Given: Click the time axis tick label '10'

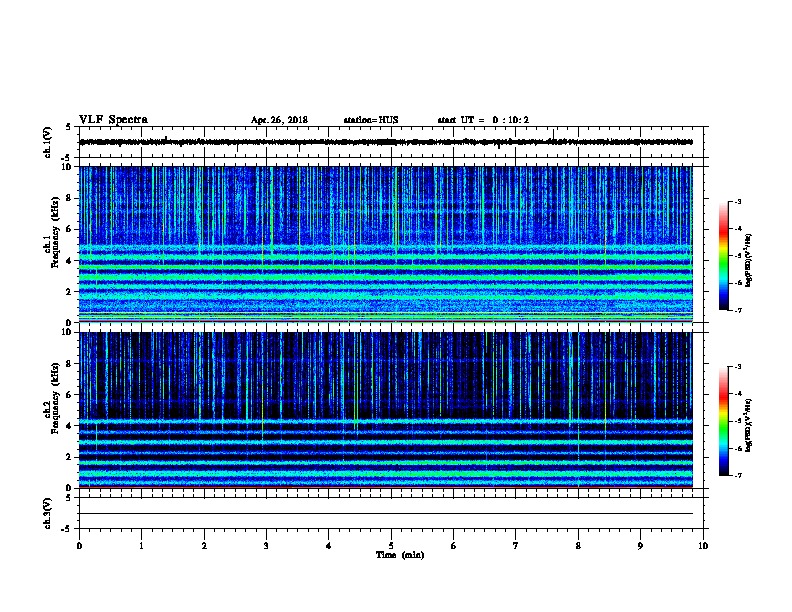Looking at the screenshot, I should click(x=703, y=546).
